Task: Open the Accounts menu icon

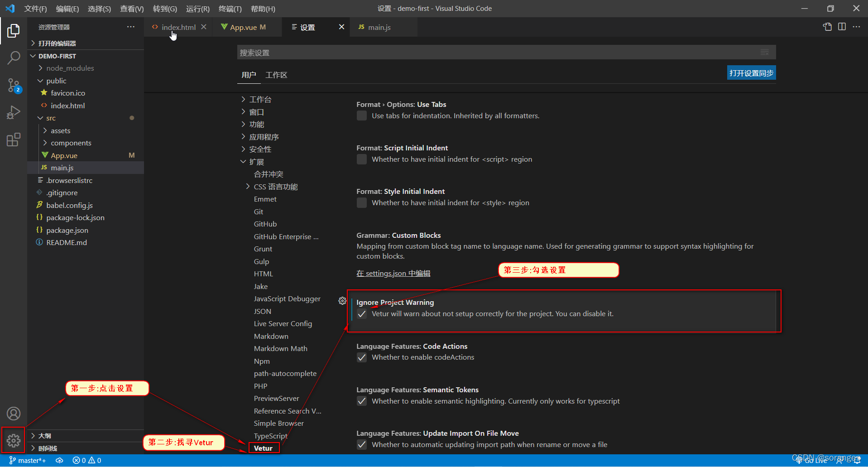Action: (14, 414)
